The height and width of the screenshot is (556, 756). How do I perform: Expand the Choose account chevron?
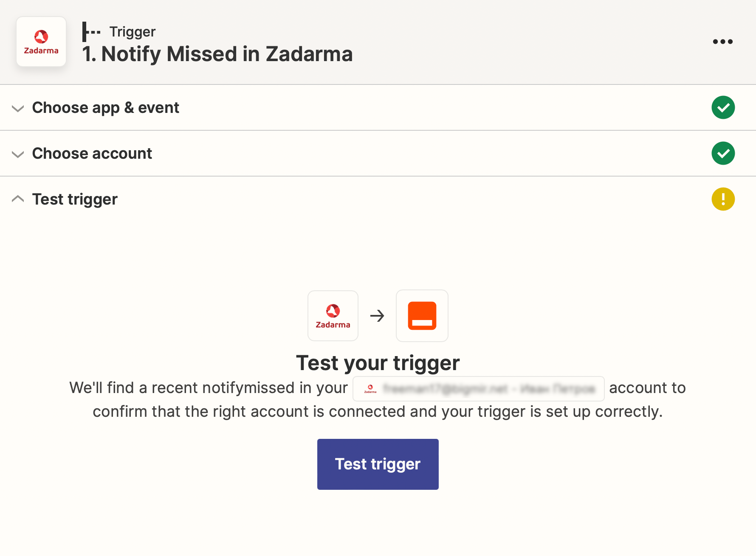point(18,154)
